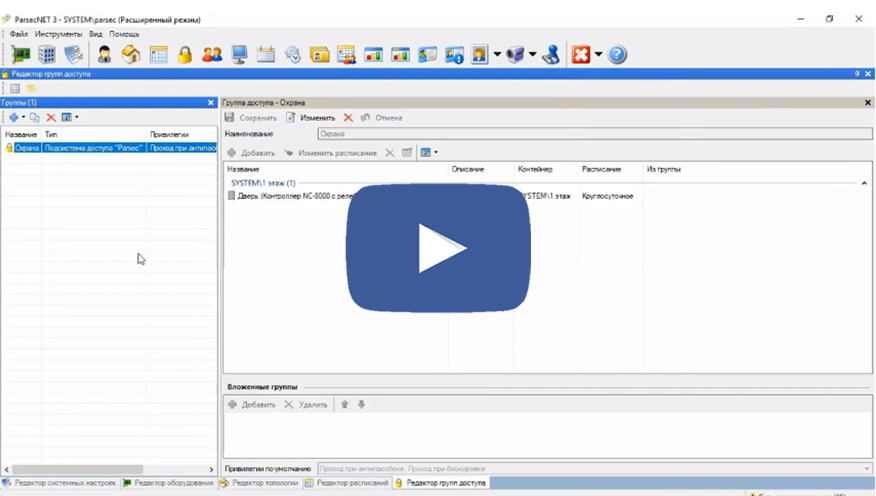Image resolution: width=876 pixels, height=496 pixels.
Task: Open the hardware editor board icon
Action: (x=21, y=55)
